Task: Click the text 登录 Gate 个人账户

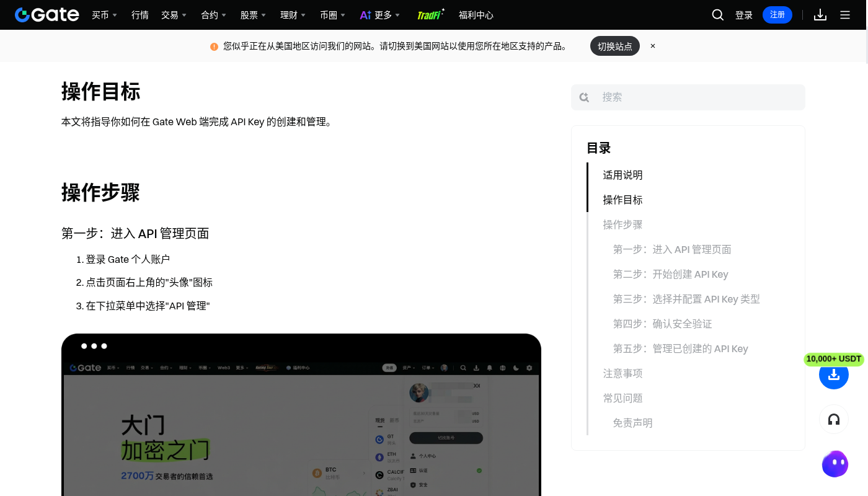Action: [x=128, y=259]
